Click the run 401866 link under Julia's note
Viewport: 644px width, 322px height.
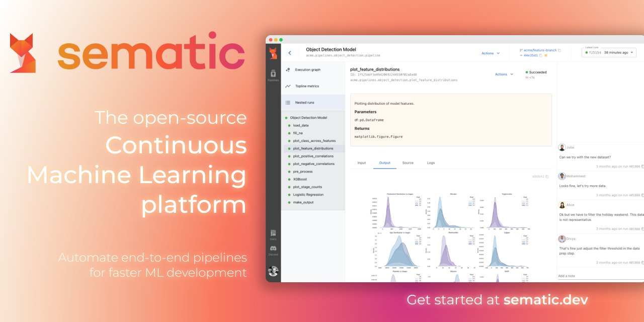point(634,166)
